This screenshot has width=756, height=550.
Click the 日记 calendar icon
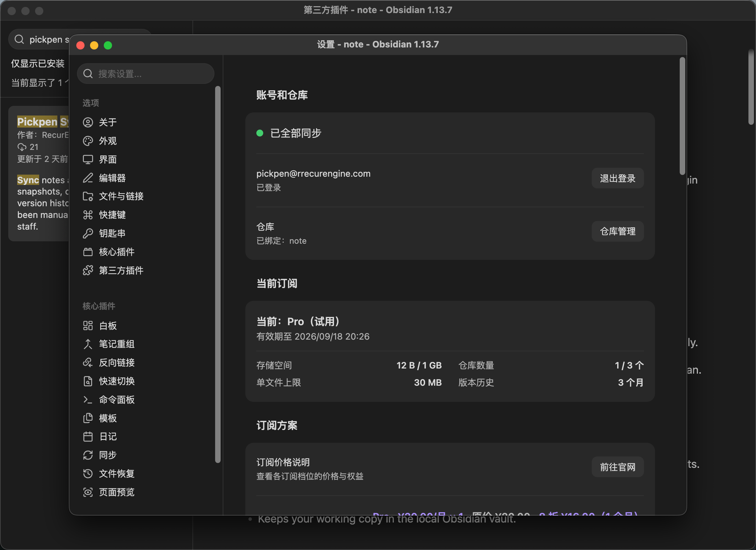pos(88,437)
